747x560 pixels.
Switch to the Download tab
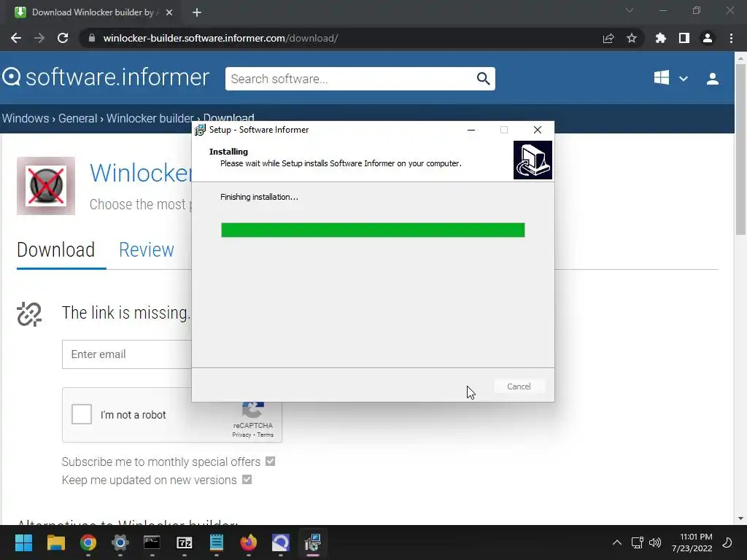55,250
